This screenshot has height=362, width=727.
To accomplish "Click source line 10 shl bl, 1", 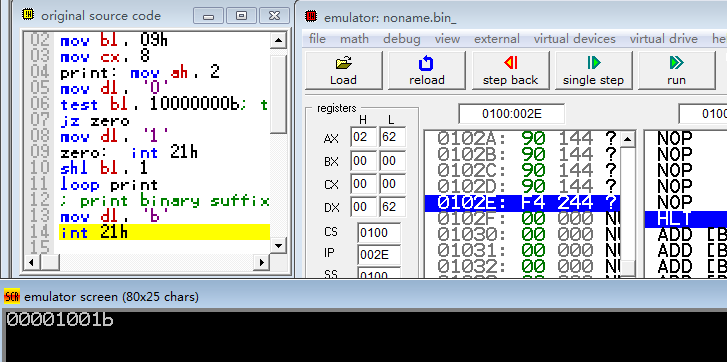I will (x=104, y=169).
